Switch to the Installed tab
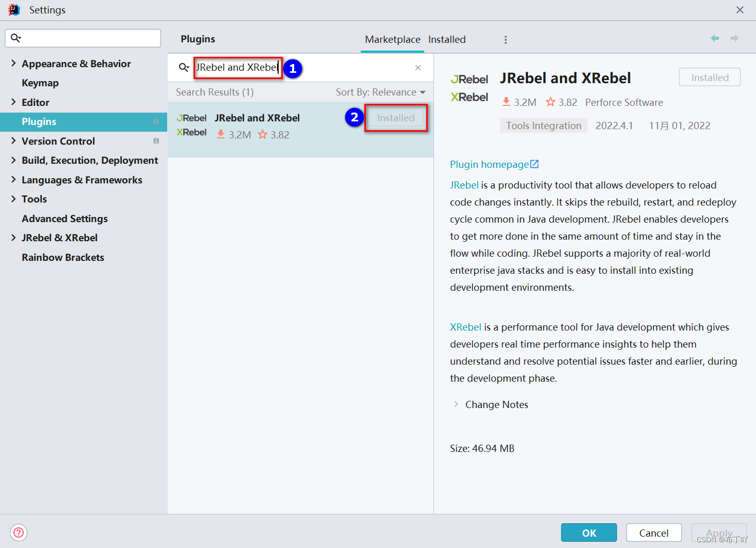Viewport: 756px width, 548px height. pyautogui.click(x=447, y=39)
